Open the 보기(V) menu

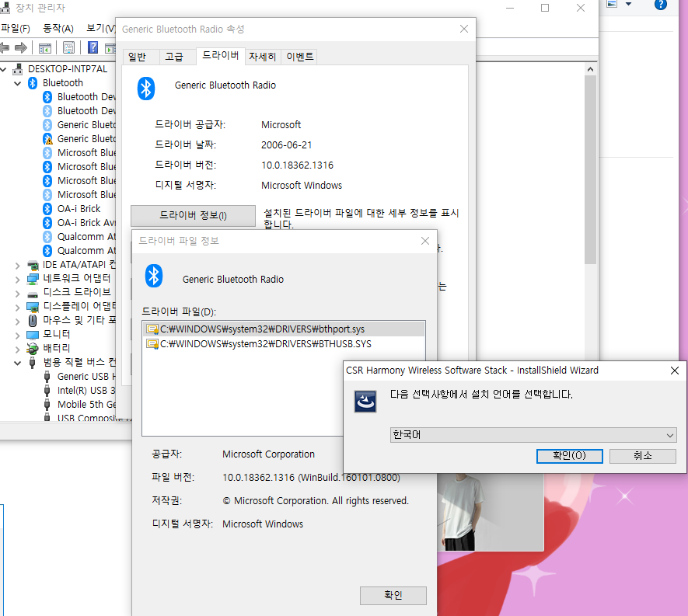pyautogui.click(x=100, y=29)
